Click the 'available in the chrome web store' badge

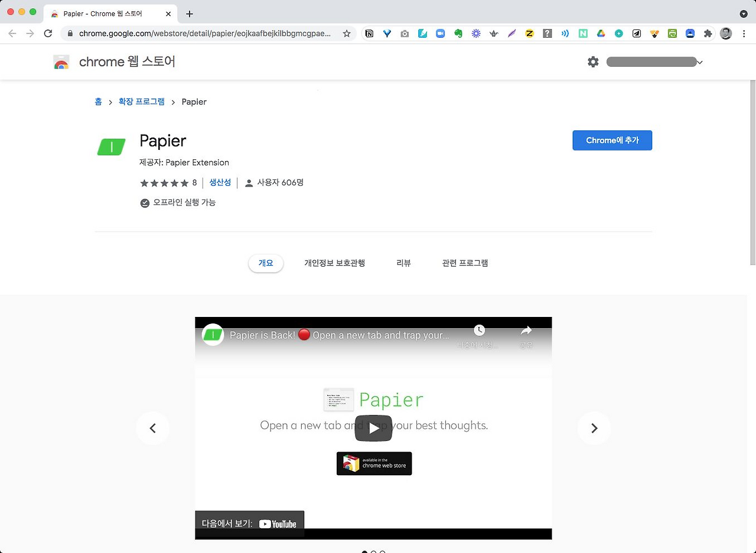(374, 463)
